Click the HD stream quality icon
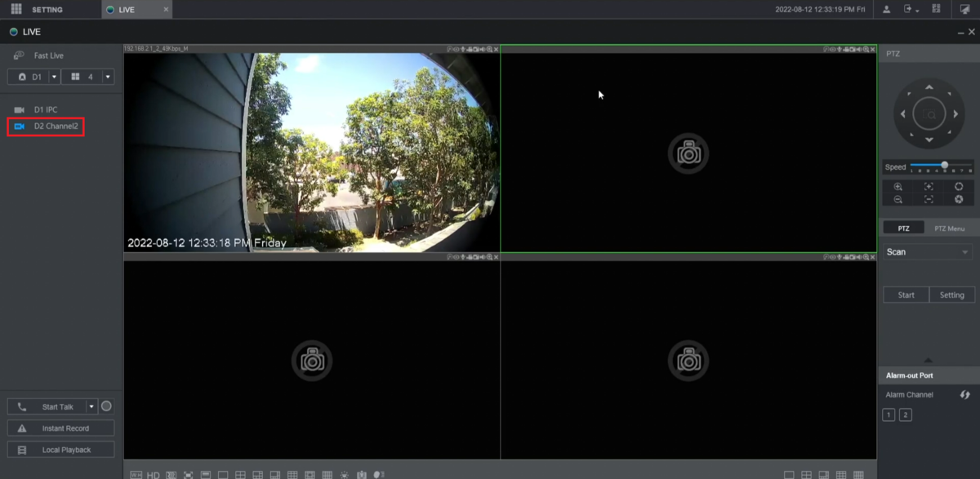 click(x=153, y=473)
